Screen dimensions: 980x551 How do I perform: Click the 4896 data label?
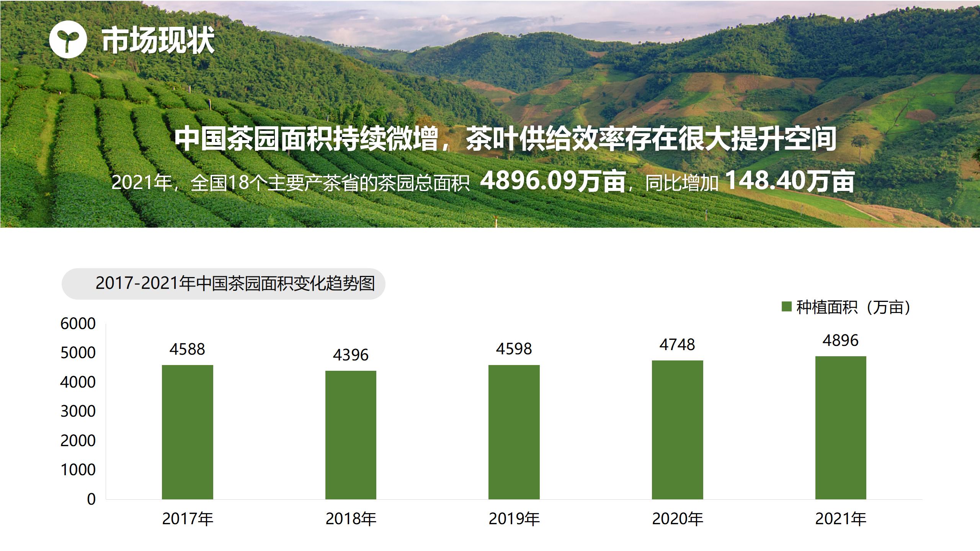tap(841, 340)
